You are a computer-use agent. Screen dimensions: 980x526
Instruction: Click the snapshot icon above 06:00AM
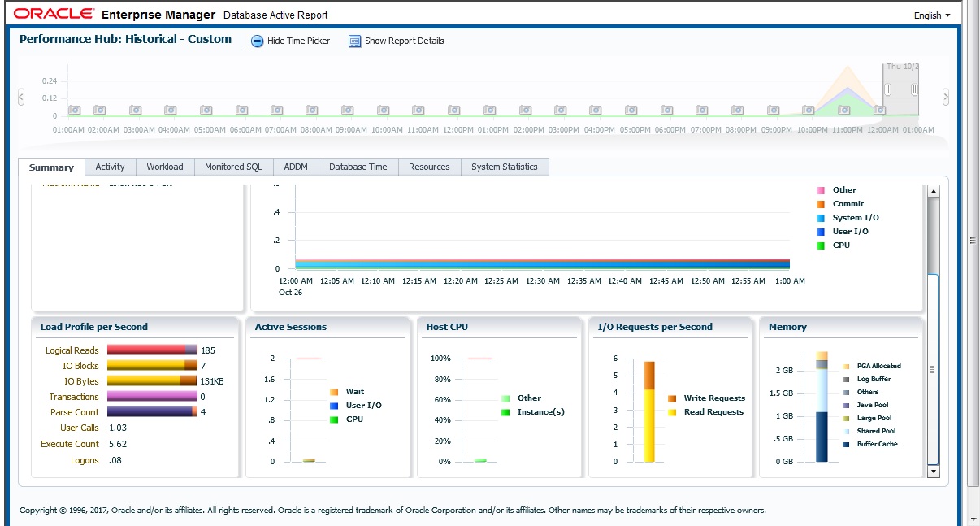[241, 110]
